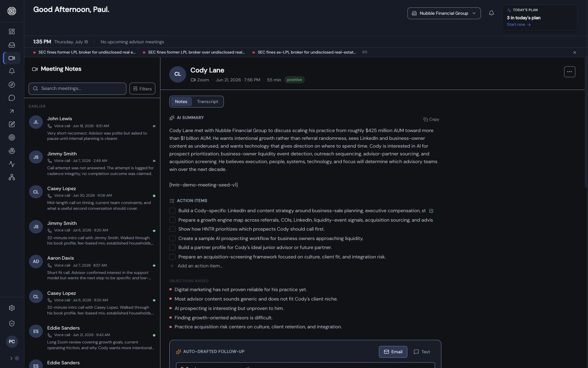The height and width of the screenshot is (368, 588).
Task: Open first SEC fines former LPL broker headline
Action: click(x=84, y=52)
